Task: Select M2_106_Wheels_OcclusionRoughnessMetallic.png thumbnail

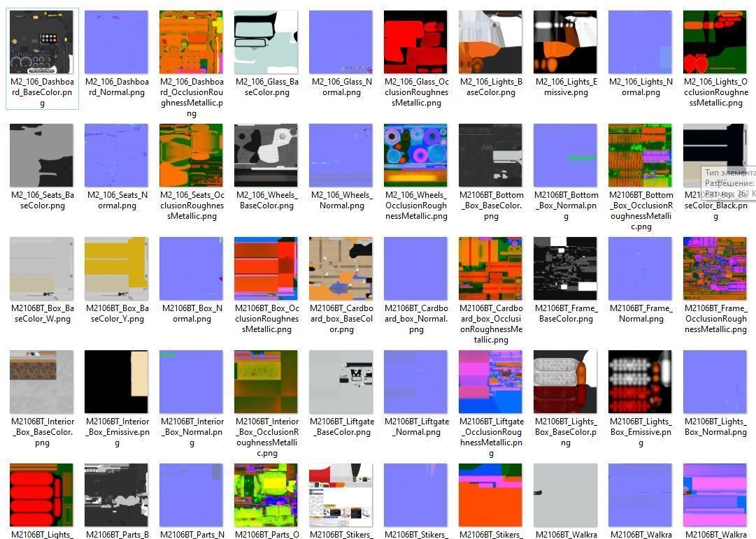Action: click(415, 155)
